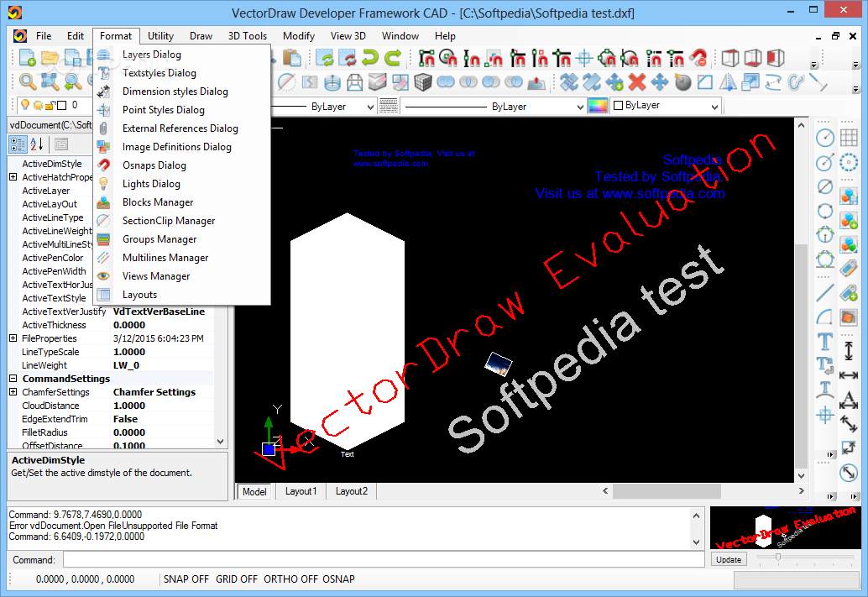Expand the ActiveHatchProperties node
This screenshot has width=868, height=597.
coord(13,177)
